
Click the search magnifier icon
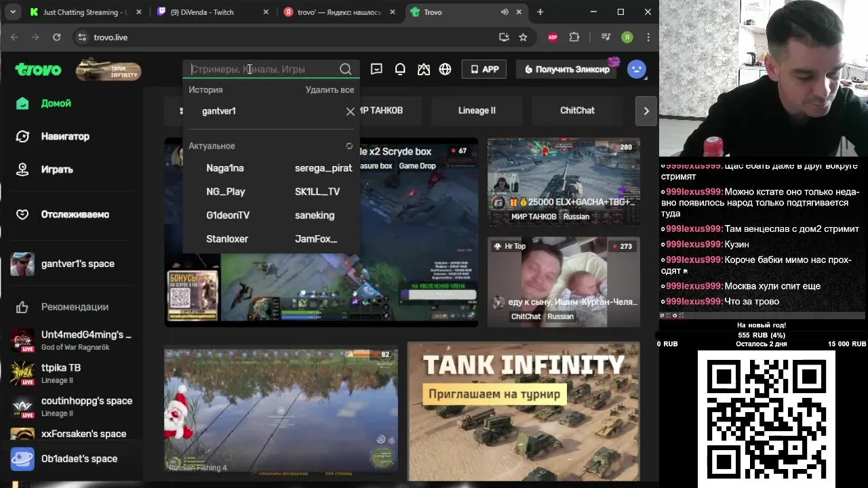coord(346,69)
